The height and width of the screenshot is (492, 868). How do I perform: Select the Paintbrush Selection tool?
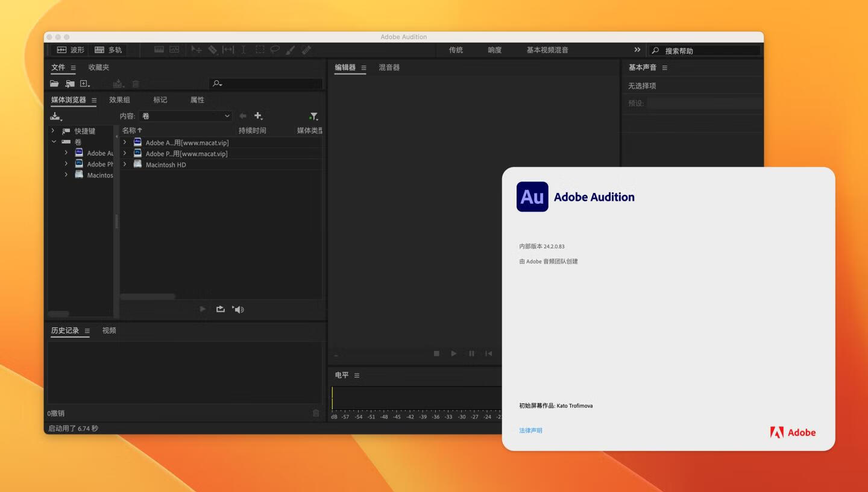[291, 50]
